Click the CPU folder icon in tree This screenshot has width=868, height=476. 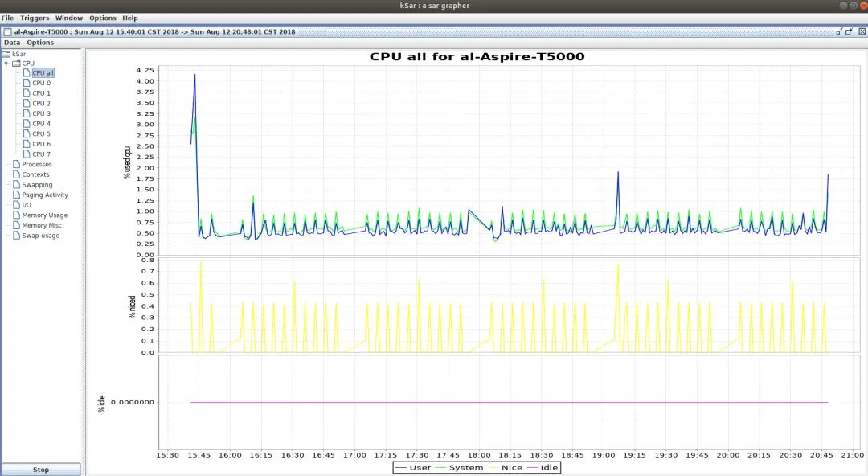point(17,64)
